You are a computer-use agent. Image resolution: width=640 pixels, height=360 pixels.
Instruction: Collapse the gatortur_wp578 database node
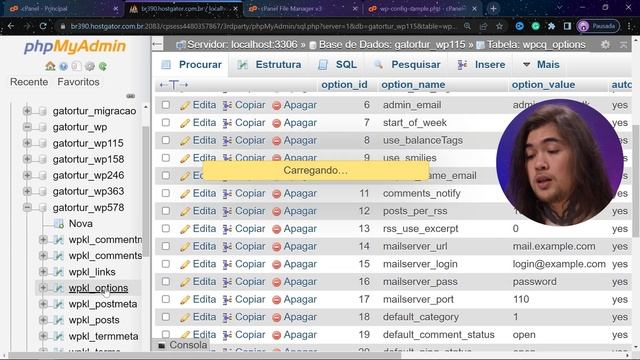[x=27, y=207]
